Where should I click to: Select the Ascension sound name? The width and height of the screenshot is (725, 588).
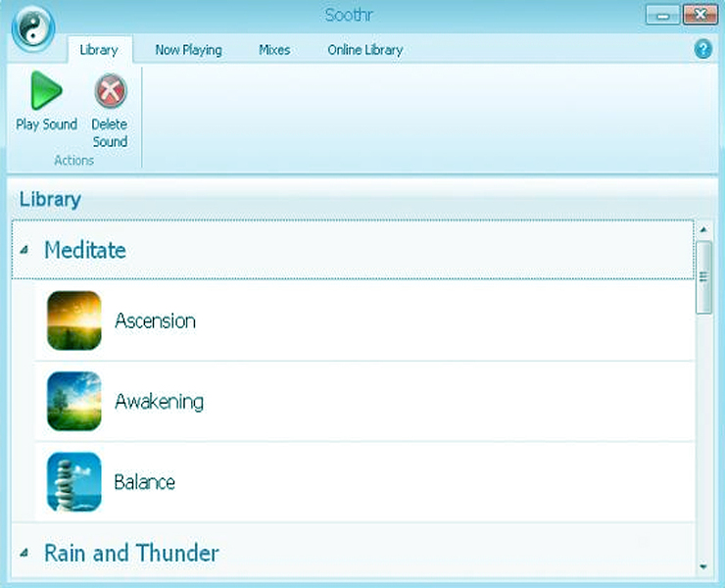click(156, 320)
